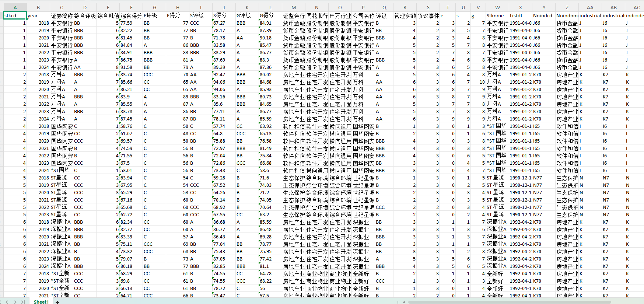The image size is (644, 304).
Task: Jump to the last sheet with the end arrow
Action: click(23, 302)
